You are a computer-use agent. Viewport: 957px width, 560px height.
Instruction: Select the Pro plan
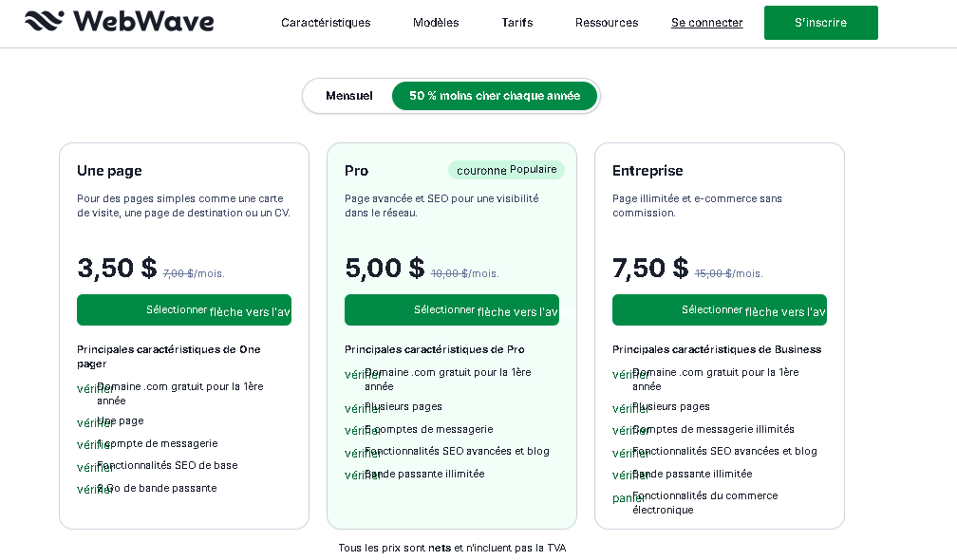pyautogui.click(x=451, y=308)
